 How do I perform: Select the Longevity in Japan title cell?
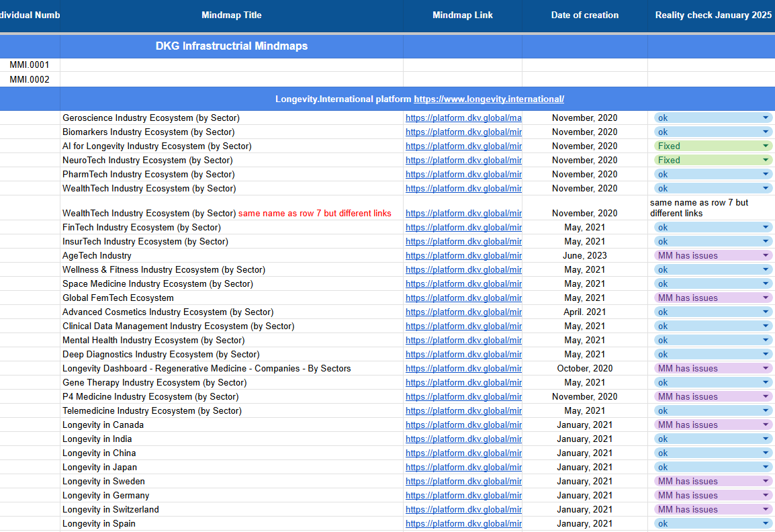(99, 467)
